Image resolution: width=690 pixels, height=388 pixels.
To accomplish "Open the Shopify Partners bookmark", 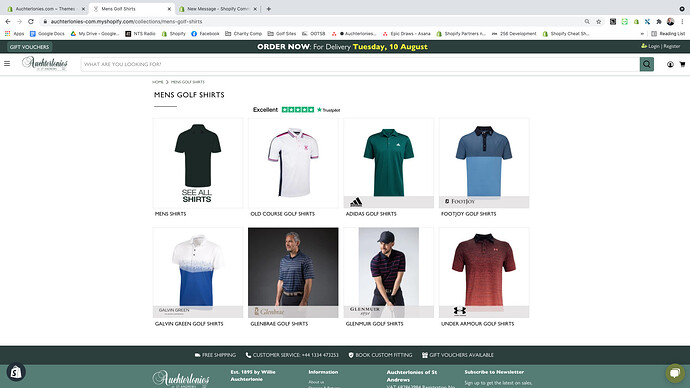I will coord(461,33).
